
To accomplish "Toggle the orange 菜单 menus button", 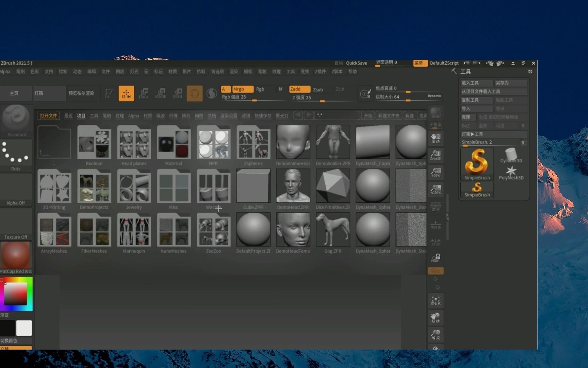I will coord(420,63).
